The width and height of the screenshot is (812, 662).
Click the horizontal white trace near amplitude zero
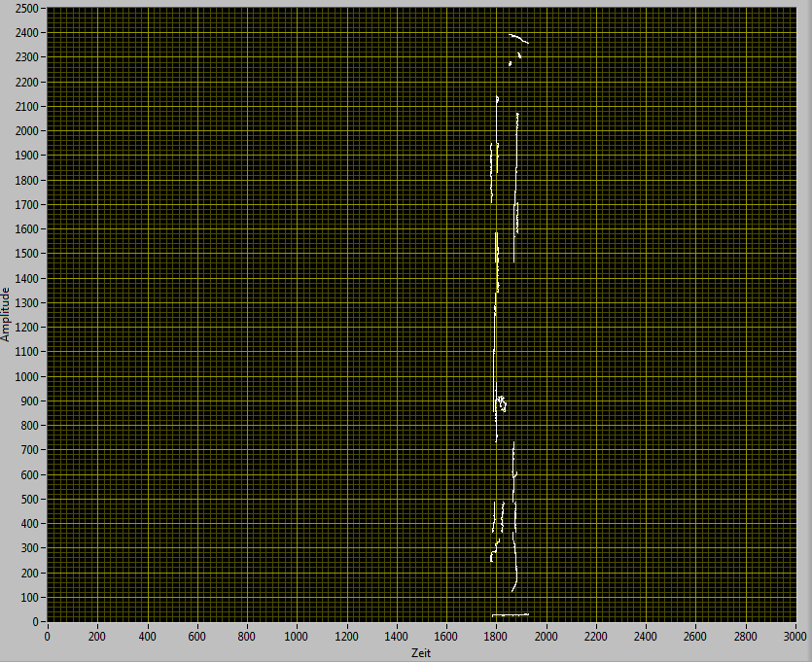[511, 615]
